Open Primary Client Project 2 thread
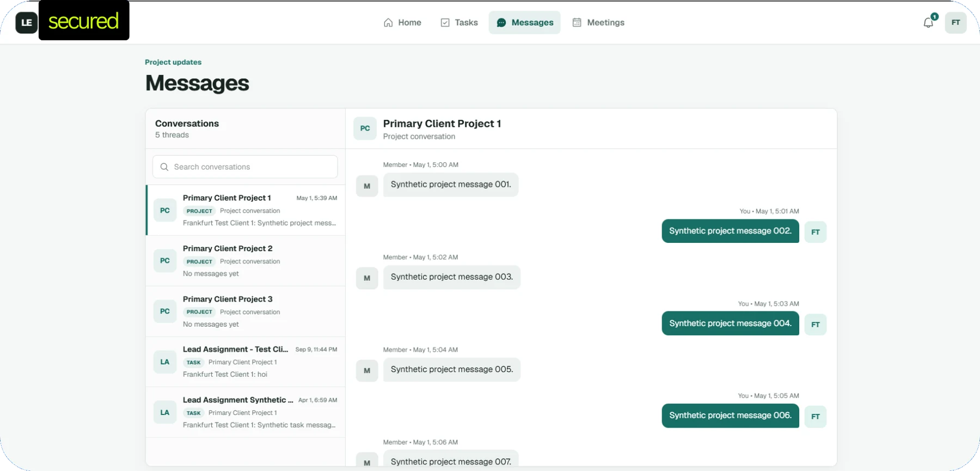 click(246, 261)
